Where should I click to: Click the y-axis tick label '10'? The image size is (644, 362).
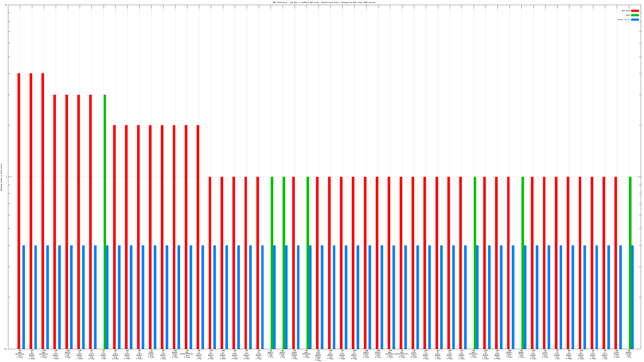(x=6, y=5)
